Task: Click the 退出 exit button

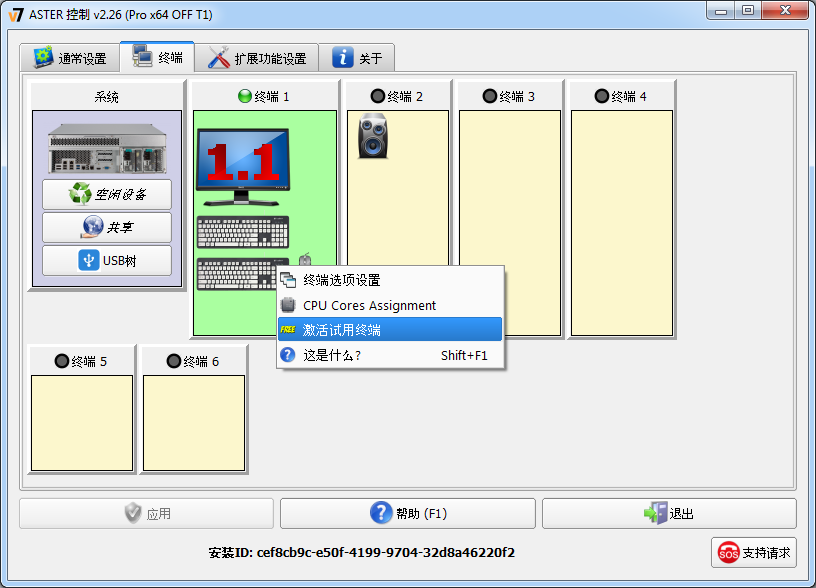Action: (669, 514)
